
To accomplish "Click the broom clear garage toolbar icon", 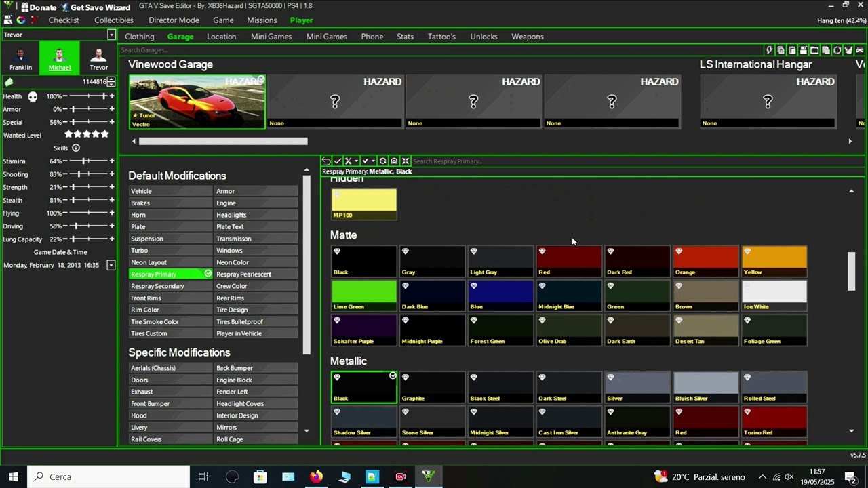I will 849,50.
